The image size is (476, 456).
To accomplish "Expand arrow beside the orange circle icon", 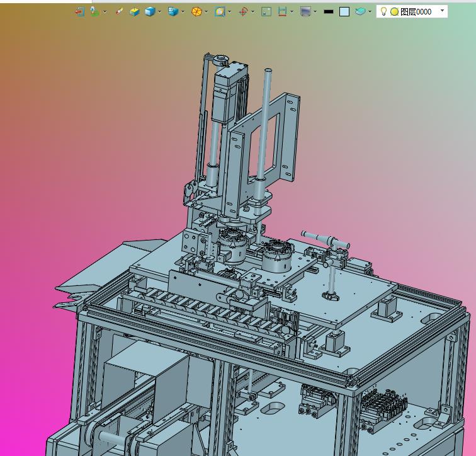I will click(x=207, y=12).
